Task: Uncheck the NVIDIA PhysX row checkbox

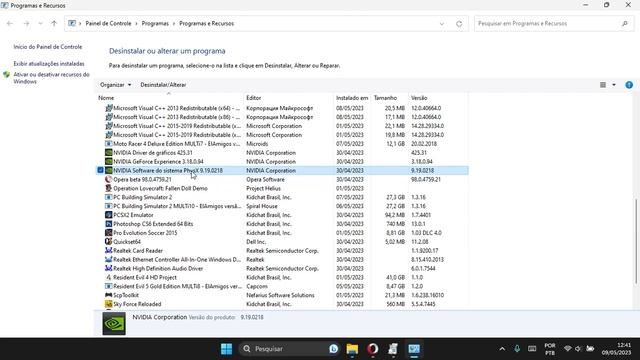Action: (x=100, y=170)
